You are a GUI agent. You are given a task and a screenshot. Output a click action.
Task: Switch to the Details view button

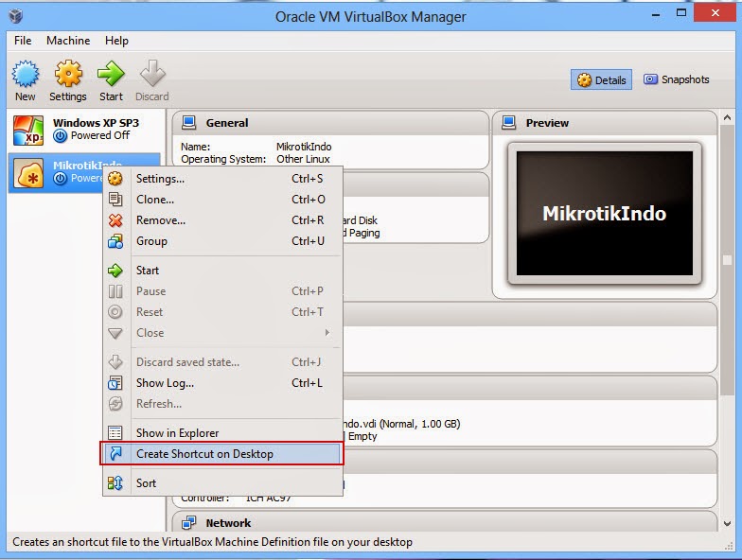coord(601,79)
